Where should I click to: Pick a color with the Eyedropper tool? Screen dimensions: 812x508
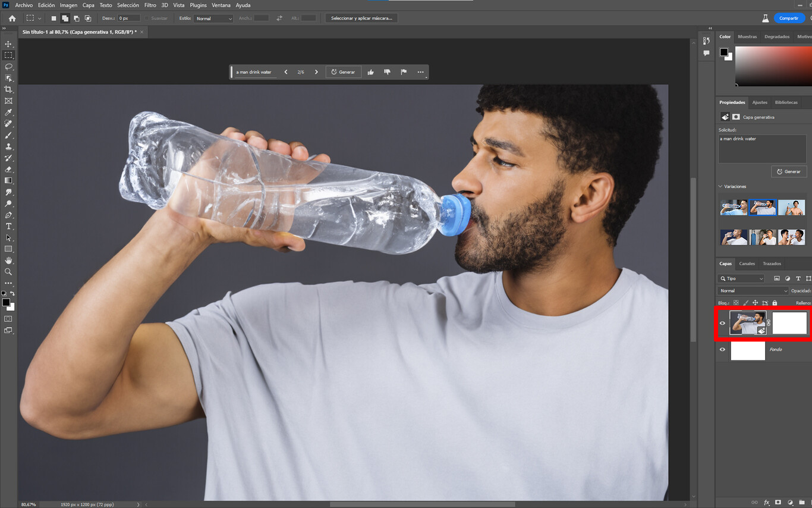click(8, 112)
